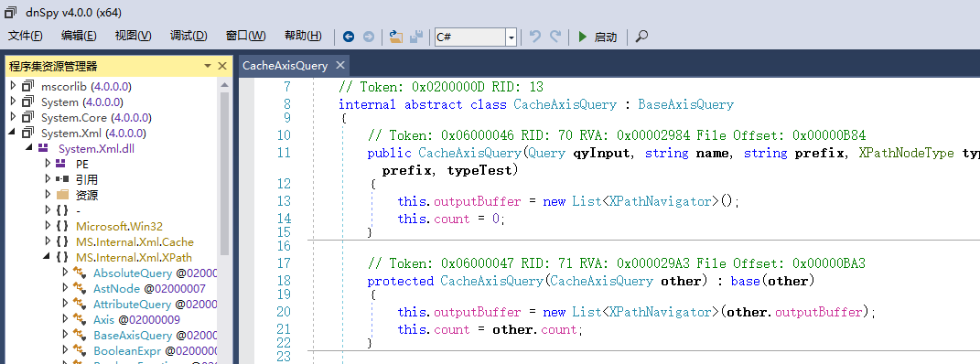This screenshot has height=364, width=980.
Task: Open the 窗口(W) menu
Action: [x=245, y=37]
